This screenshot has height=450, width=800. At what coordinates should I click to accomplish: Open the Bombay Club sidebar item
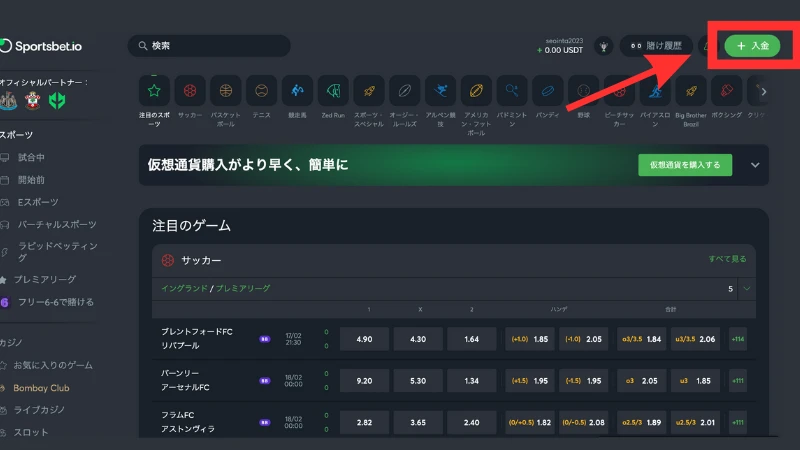(x=41, y=388)
